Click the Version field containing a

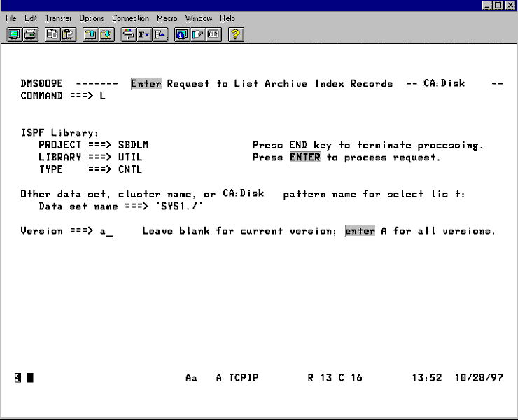pos(106,231)
